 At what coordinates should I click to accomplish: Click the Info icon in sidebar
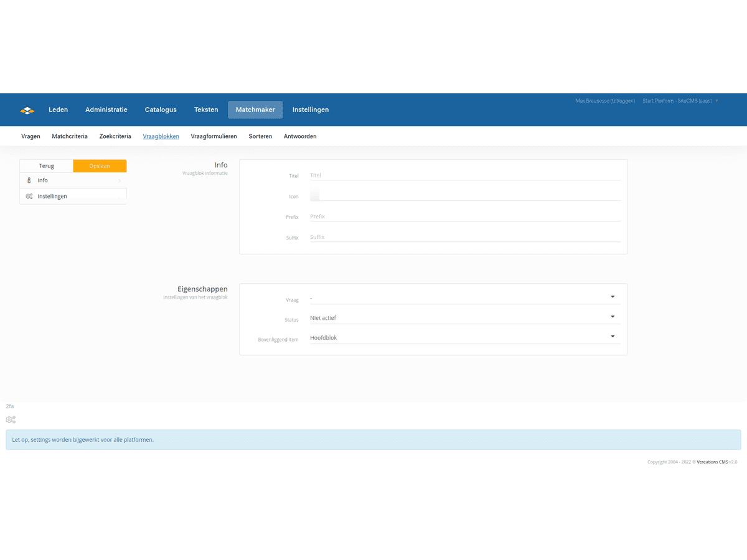29,180
